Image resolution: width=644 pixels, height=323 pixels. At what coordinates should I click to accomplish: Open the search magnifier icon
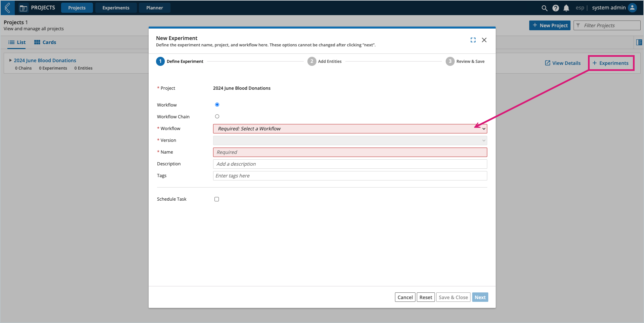pos(544,8)
